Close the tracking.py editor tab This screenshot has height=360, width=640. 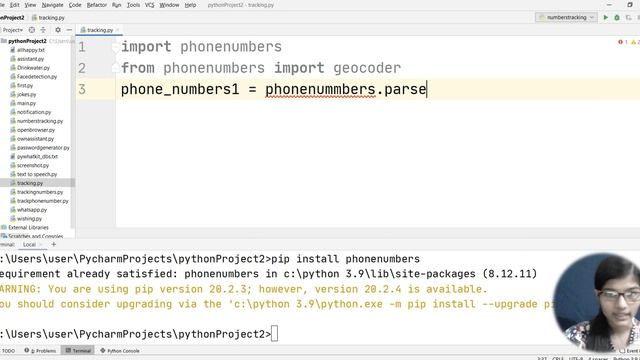(118, 30)
